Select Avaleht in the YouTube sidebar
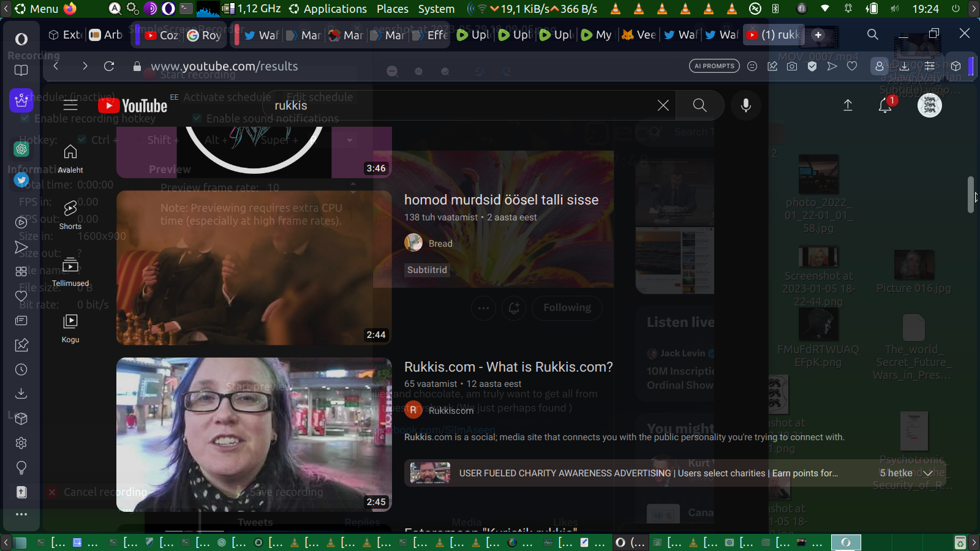 point(70,159)
